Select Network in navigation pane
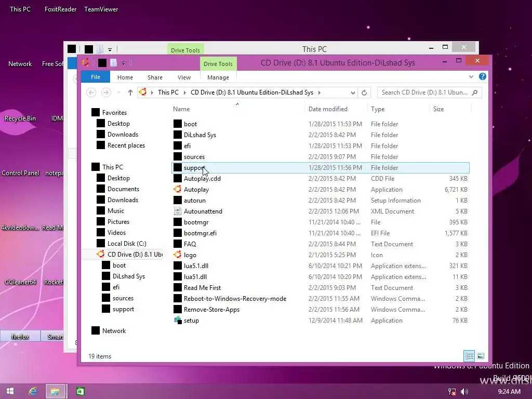 tap(114, 331)
